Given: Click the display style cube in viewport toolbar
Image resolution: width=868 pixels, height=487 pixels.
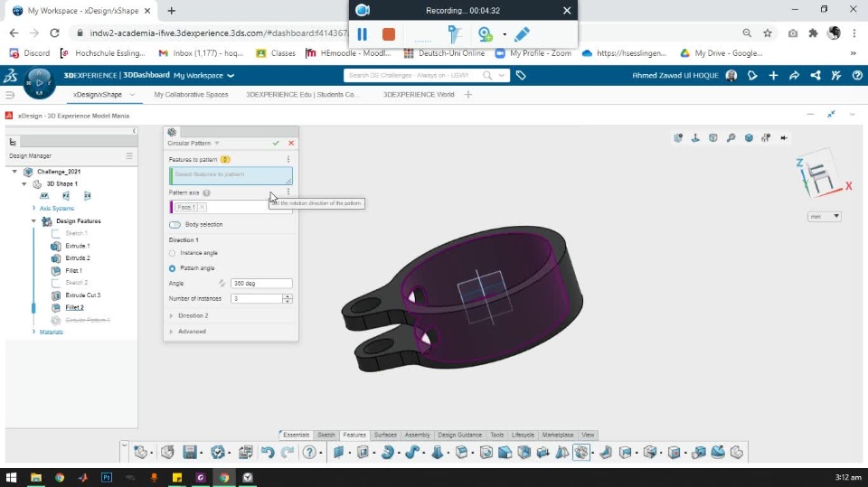Looking at the screenshot, I should (x=749, y=138).
